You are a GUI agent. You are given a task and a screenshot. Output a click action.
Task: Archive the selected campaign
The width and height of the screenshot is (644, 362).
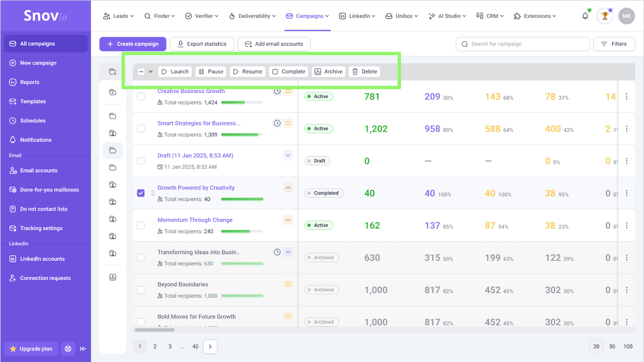(328, 72)
